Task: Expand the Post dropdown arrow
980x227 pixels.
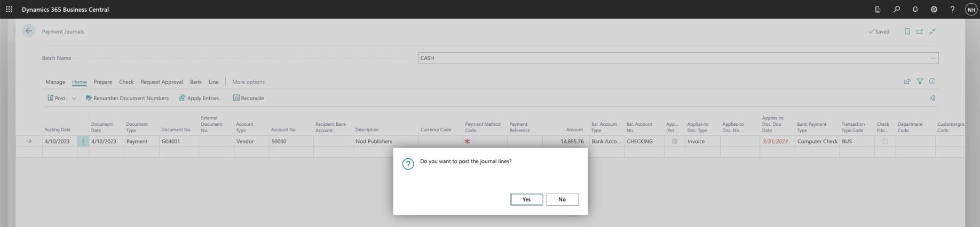Action: tap(74, 98)
